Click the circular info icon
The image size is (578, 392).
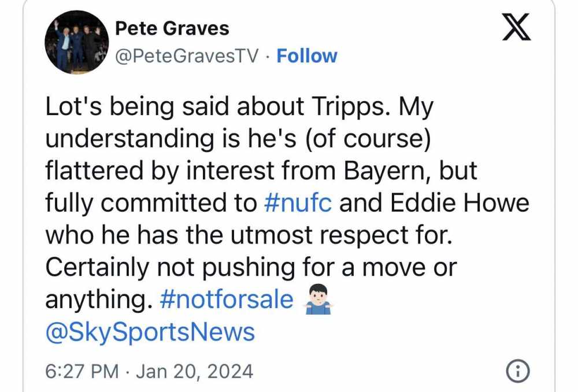point(518,371)
